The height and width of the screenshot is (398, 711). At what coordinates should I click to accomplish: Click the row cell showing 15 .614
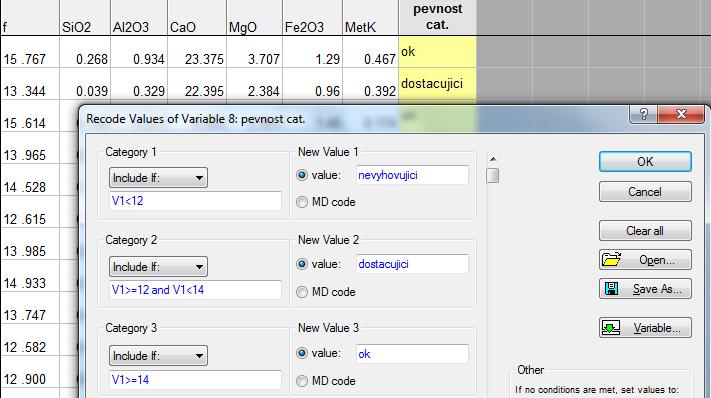pyautogui.click(x=29, y=116)
